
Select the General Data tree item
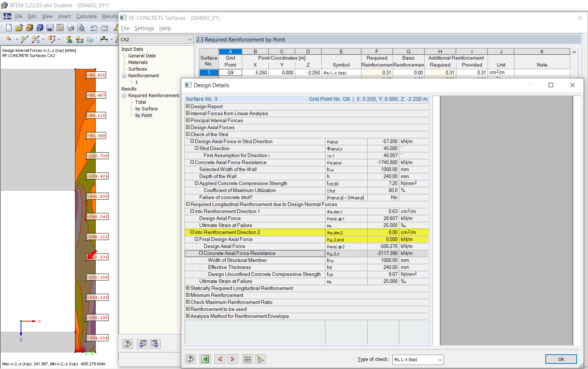(x=142, y=56)
